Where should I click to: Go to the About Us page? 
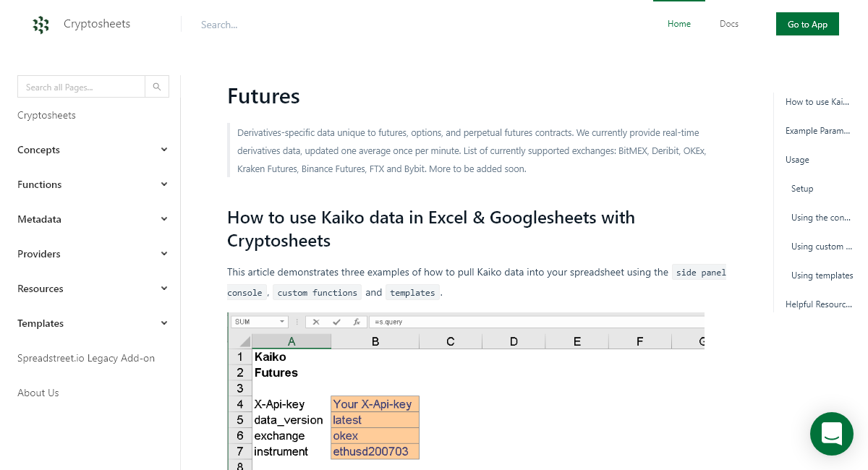pyautogui.click(x=38, y=393)
